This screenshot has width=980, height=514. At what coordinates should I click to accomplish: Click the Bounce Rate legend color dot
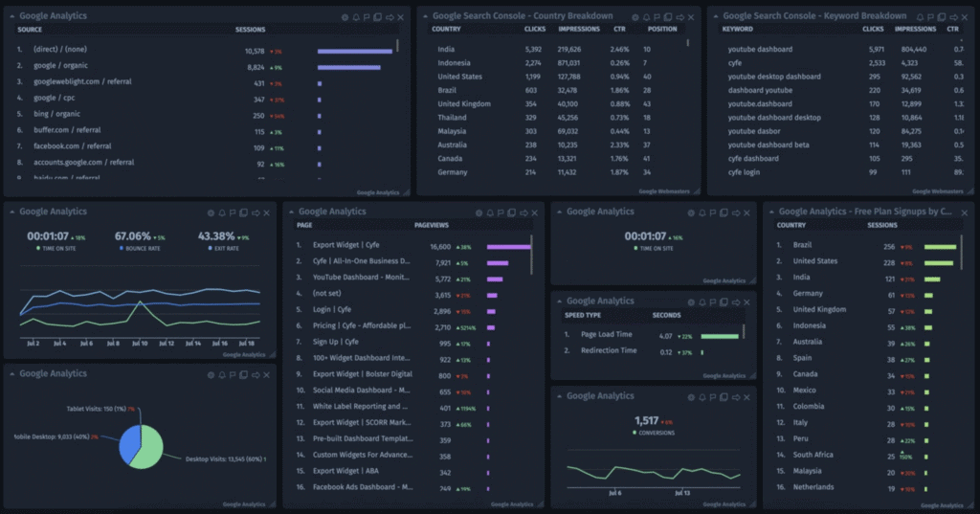(123, 249)
